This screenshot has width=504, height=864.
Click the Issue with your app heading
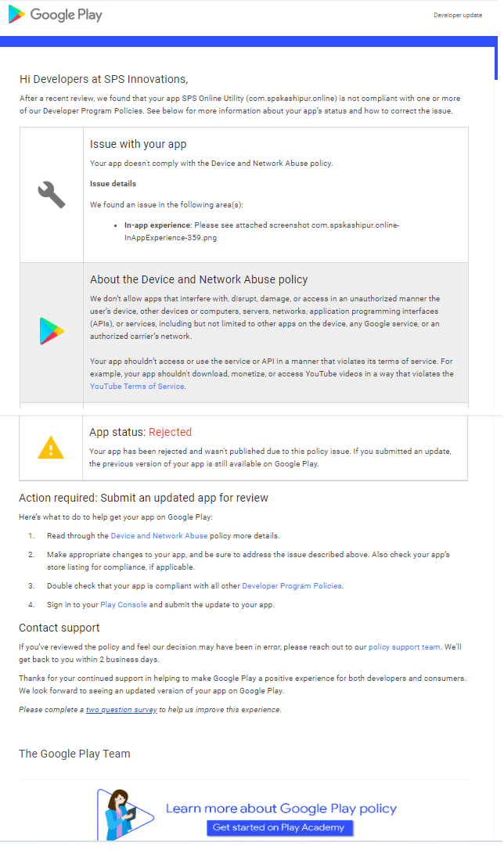[139, 144]
